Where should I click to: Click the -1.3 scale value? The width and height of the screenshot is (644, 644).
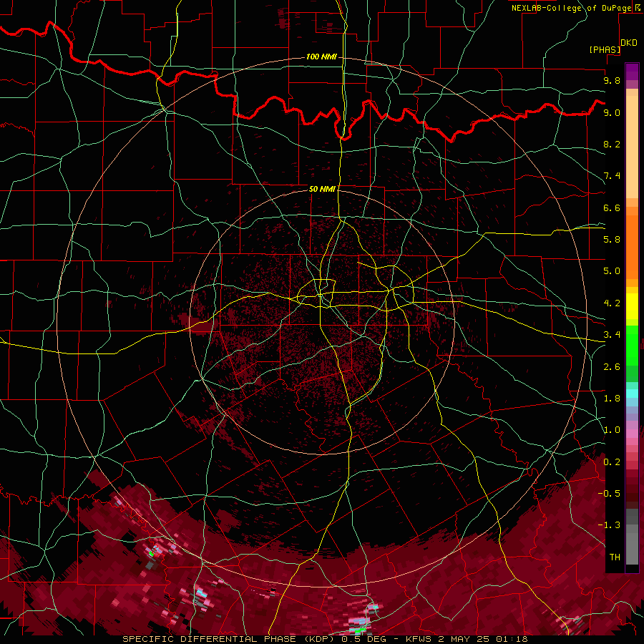609,525
